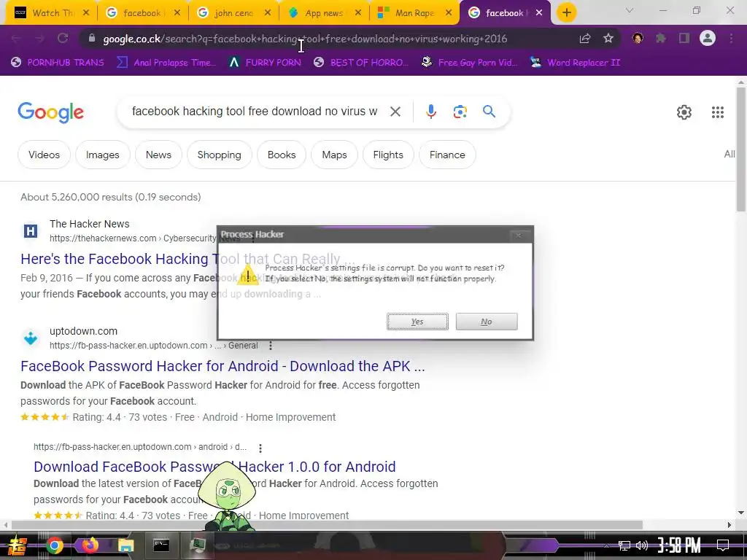Click 'The Hacker News' site name
The height and width of the screenshot is (560, 747).
(90, 224)
